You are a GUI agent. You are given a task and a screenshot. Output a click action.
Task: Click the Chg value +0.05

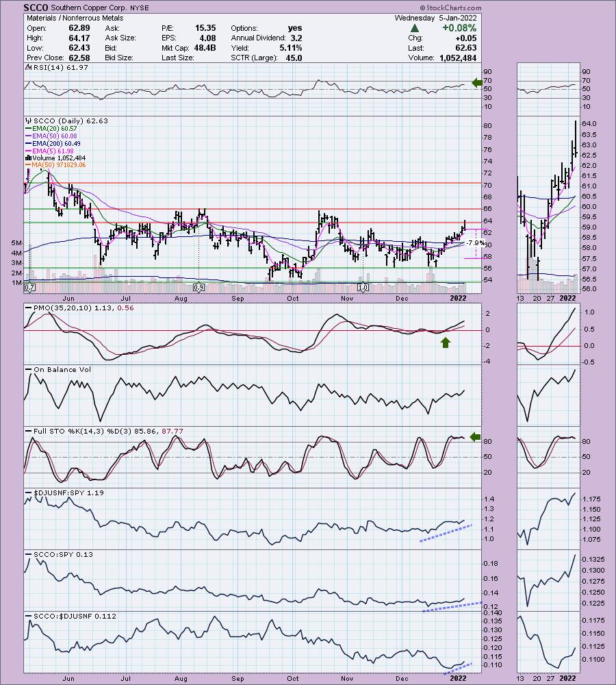coord(466,38)
